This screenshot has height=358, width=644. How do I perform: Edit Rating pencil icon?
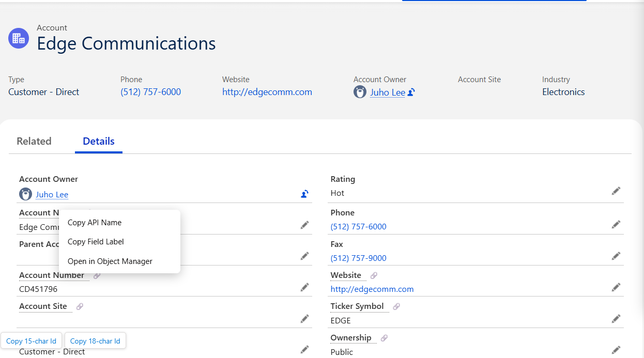click(616, 191)
